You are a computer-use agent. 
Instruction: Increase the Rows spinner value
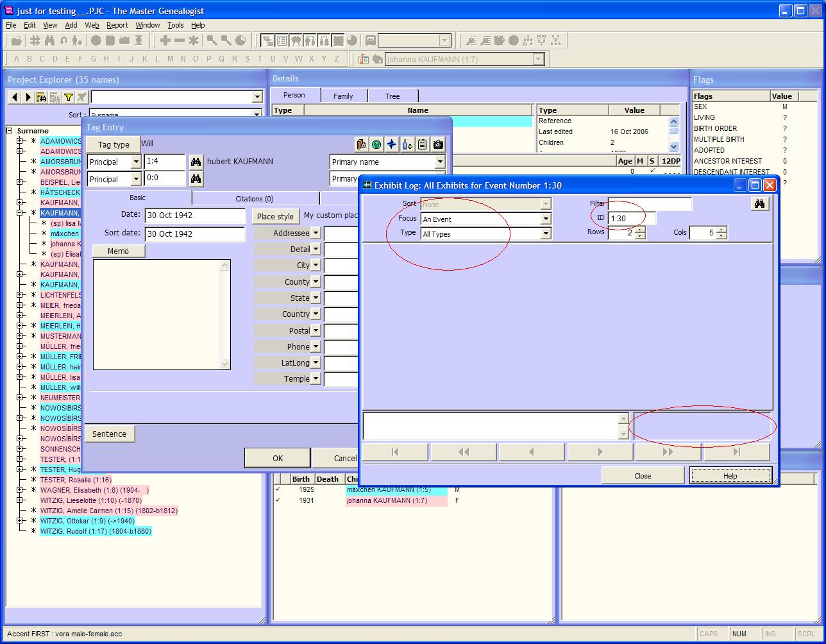(639, 230)
